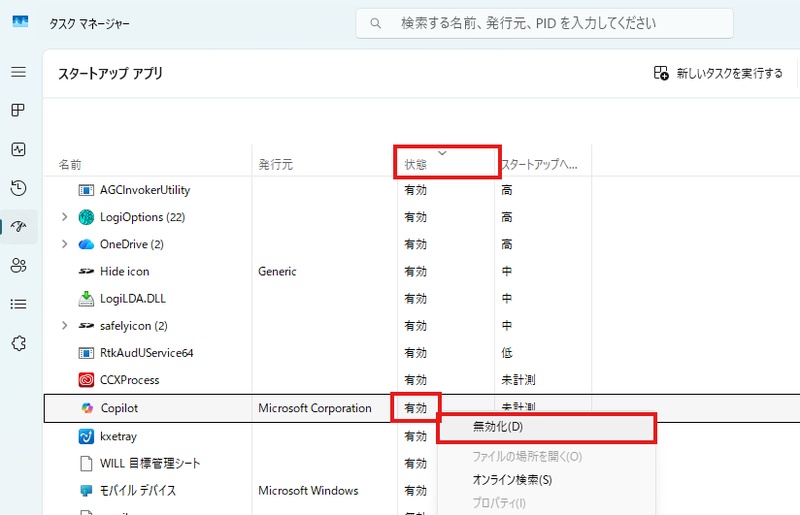The height and width of the screenshot is (515, 800).
Task: Open the Processes page icon
Action: (x=18, y=110)
